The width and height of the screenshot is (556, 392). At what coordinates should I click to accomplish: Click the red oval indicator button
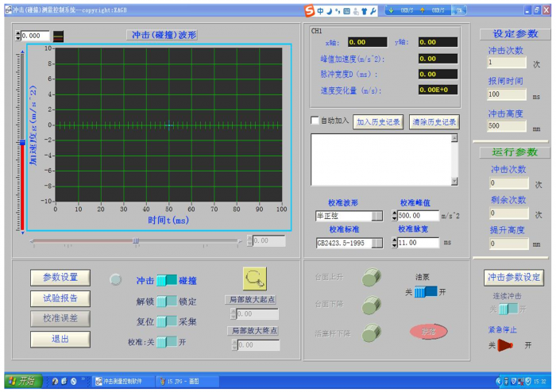428,332
